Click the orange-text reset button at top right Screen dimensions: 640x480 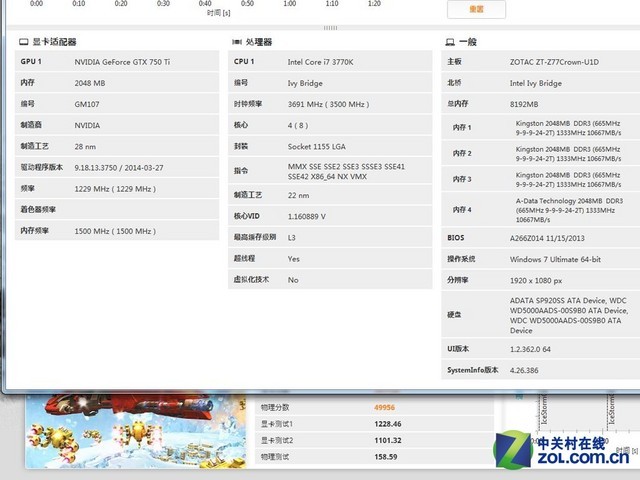pos(476,9)
